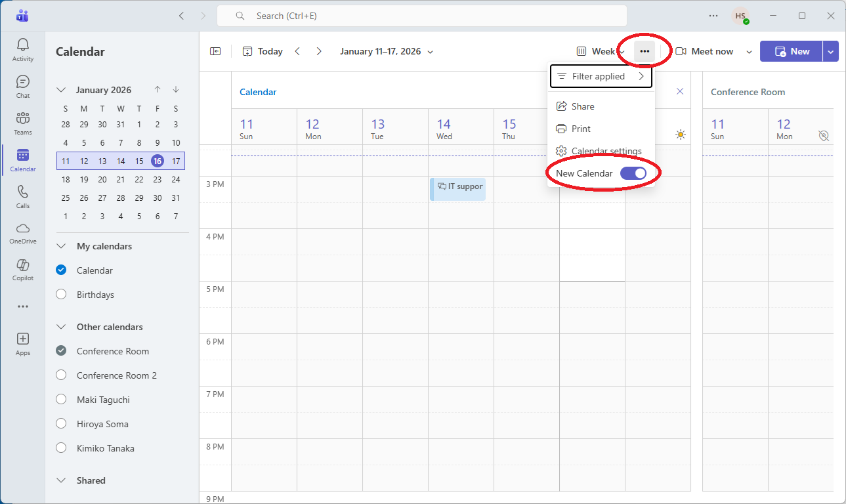Click the Today button

click(x=263, y=51)
